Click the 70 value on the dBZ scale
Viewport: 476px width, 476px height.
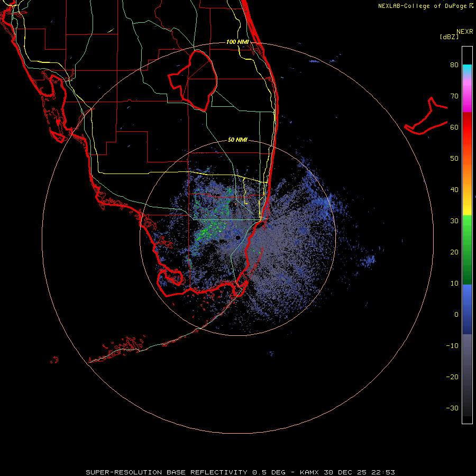coord(454,96)
